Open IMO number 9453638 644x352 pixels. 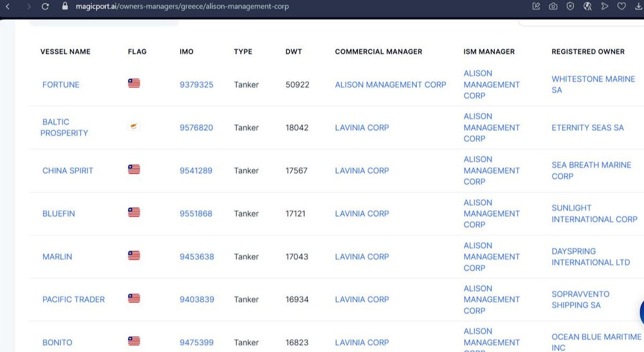(197, 257)
